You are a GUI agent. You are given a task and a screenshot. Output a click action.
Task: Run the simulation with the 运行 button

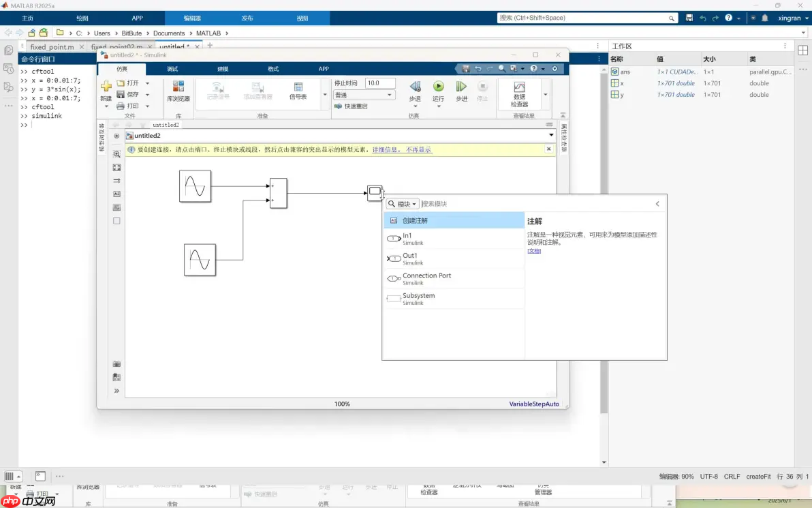click(x=439, y=87)
